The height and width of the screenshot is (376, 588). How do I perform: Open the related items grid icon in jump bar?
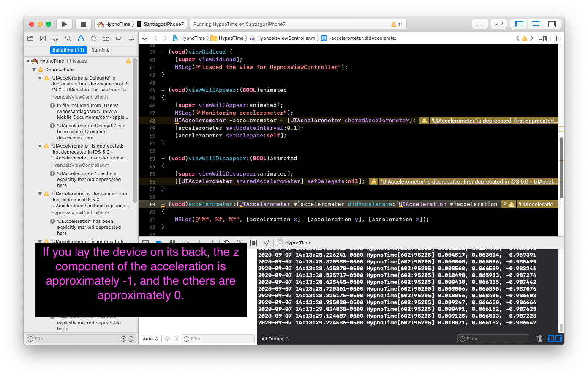tap(144, 38)
